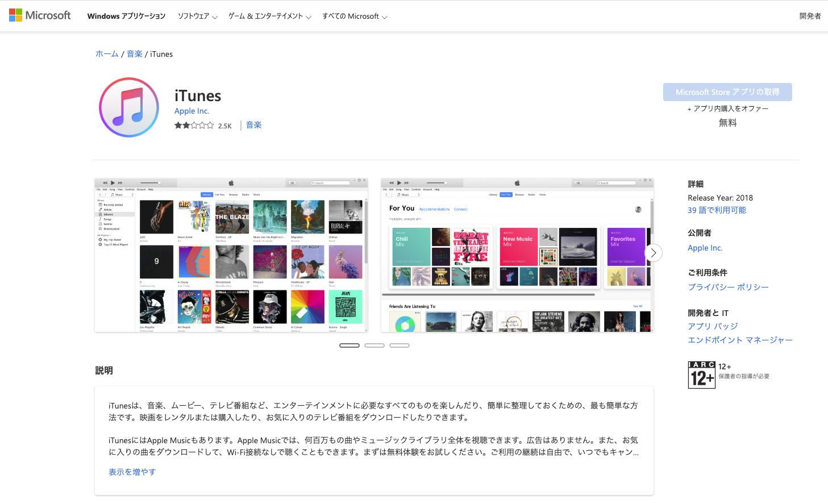
Task: Click the 説明 section heading
Action: tap(104, 370)
